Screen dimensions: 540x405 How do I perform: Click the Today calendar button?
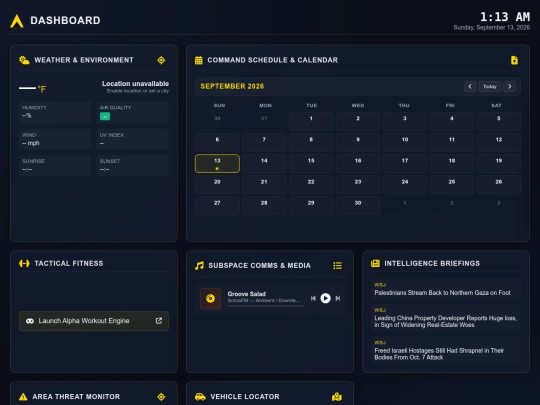490,86
